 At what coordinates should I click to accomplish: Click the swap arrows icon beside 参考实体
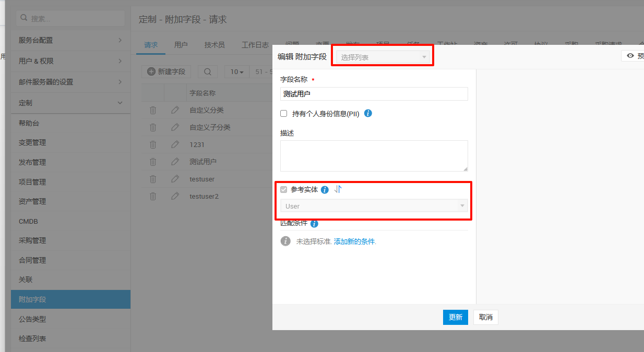[338, 189]
